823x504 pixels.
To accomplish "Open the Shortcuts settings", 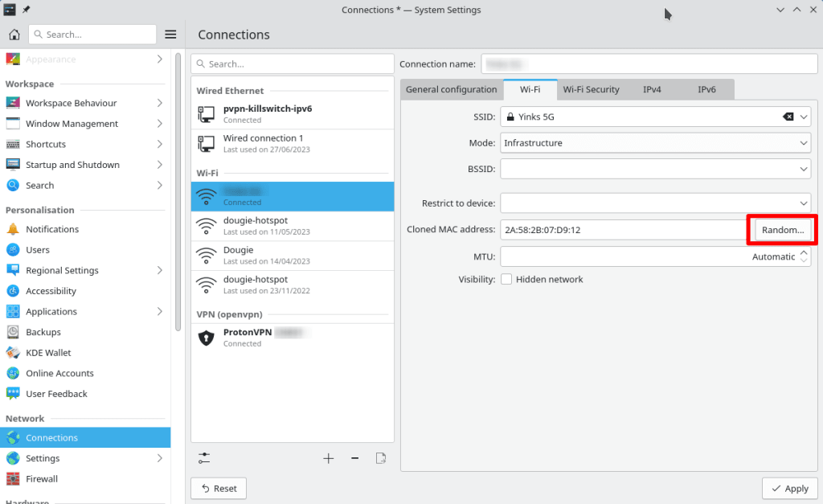I will pyautogui.click(x=85, y=144).
